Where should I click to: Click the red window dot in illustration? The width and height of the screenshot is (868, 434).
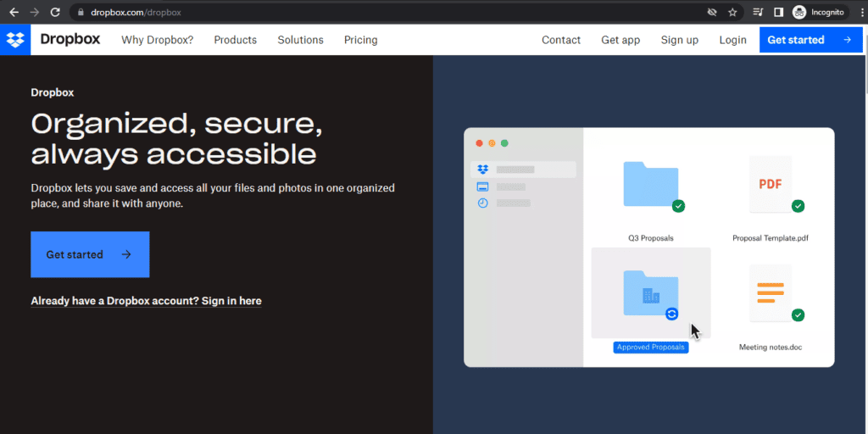click(480, 143)
